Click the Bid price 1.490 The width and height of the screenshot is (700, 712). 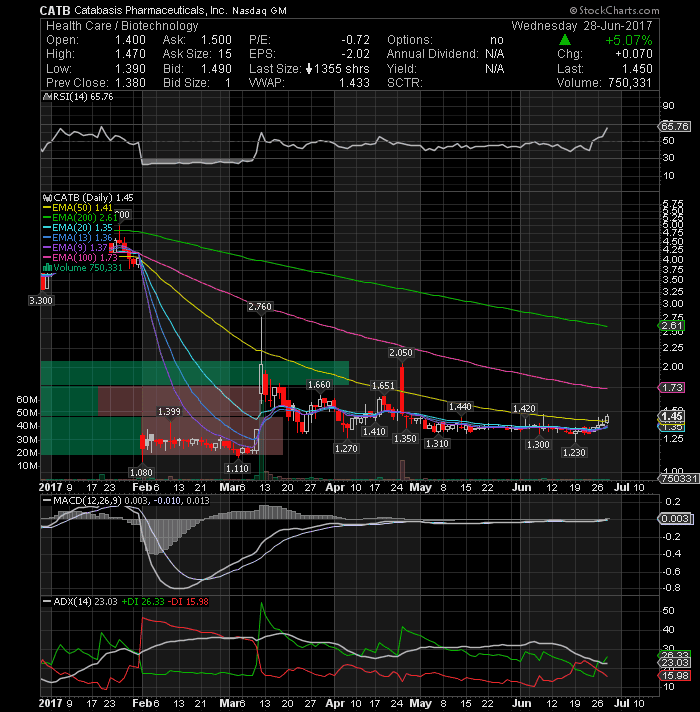click(x=217, y=69)
